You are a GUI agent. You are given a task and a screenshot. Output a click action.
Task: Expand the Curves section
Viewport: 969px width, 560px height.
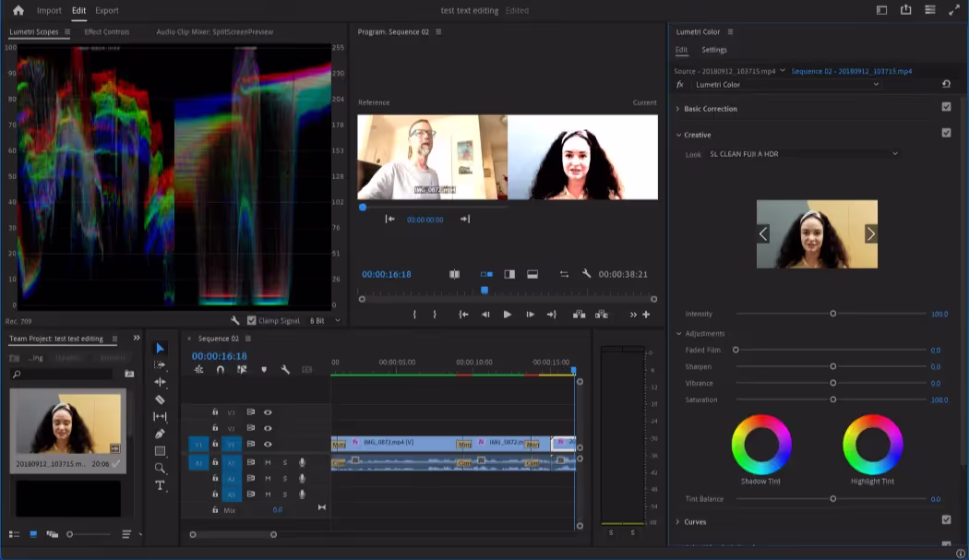point(677,522)
